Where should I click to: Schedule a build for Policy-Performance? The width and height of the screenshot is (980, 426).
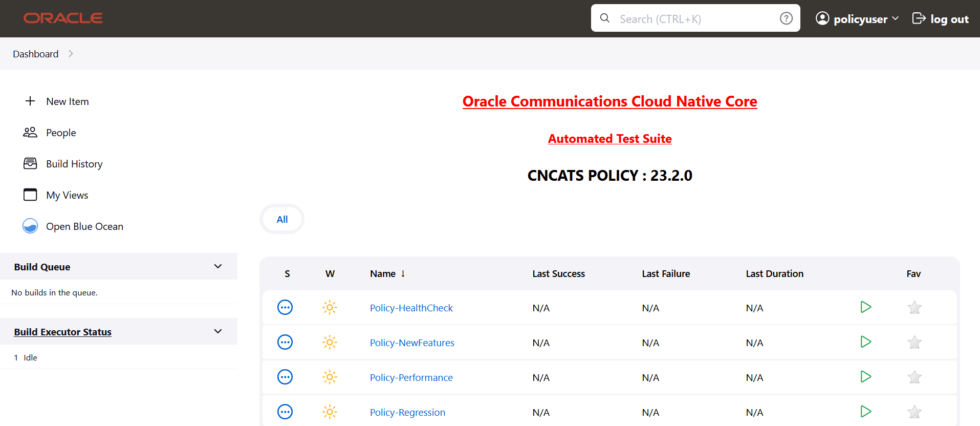coord(866,377)
